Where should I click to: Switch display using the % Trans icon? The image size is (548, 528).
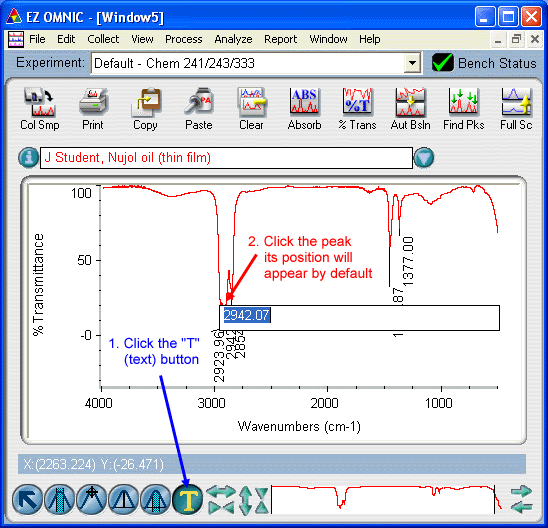point(357,101)
